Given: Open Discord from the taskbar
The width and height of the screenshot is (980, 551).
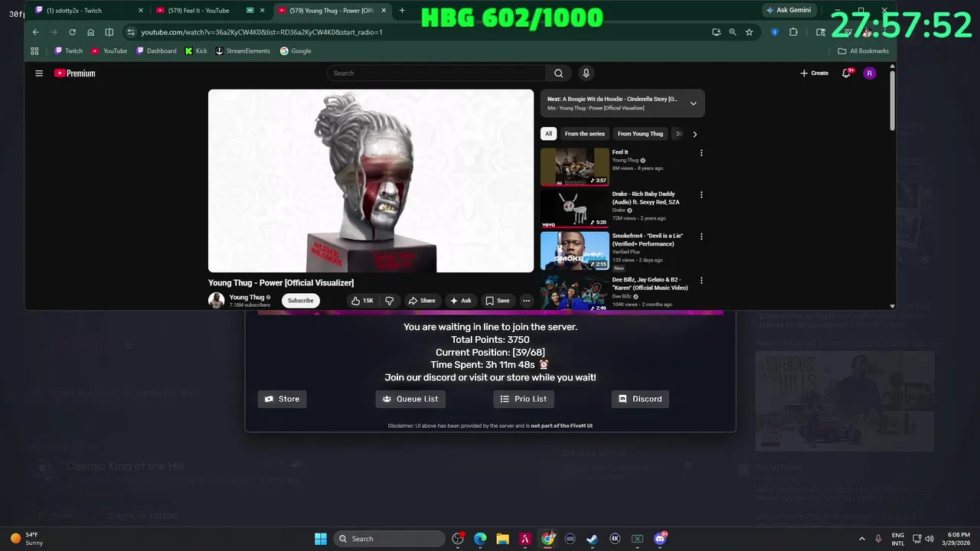Looking at the screenshot, I should [660, 539].
